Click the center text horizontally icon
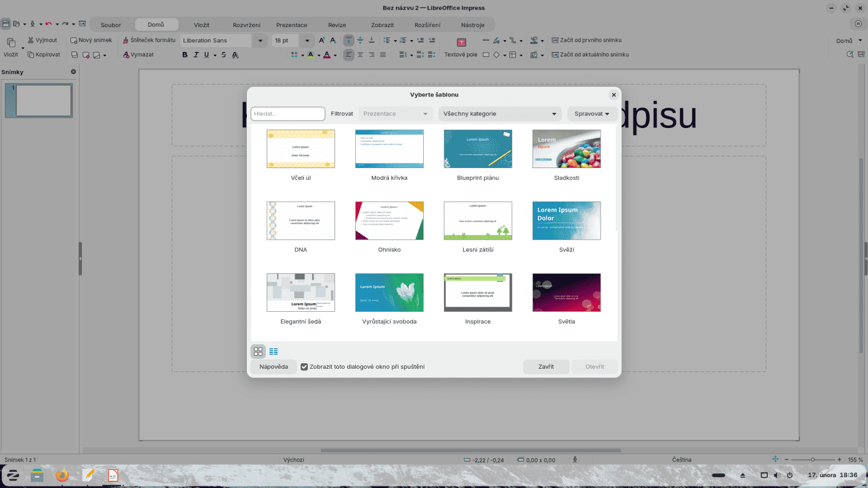The image size is (868, 488). click(360, 55)
